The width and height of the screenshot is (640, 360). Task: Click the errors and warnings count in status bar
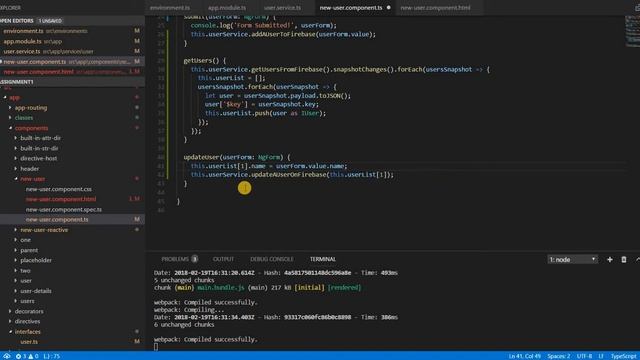click(27, 356)
